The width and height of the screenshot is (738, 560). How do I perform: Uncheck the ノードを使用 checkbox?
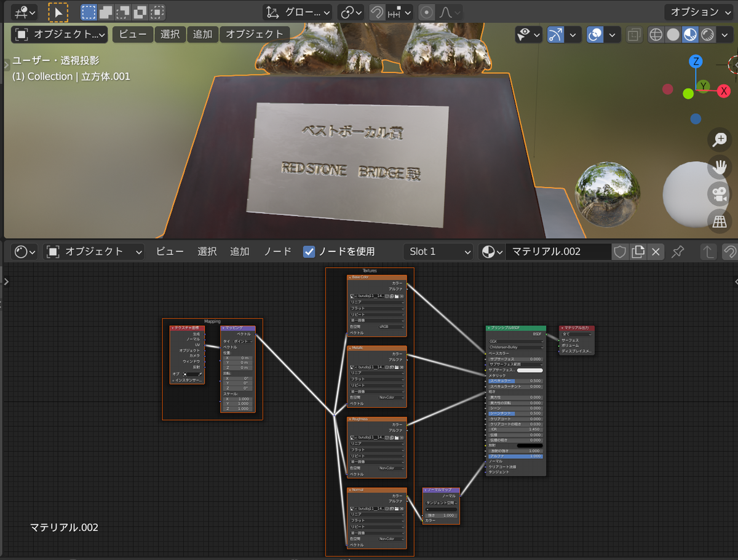point(309,251)
